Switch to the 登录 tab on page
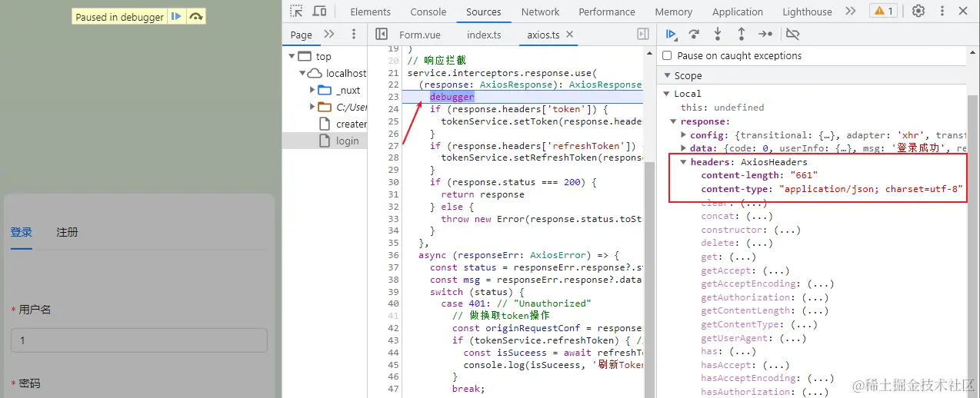This screenshot has height=398, width=980. click(22, 232)
